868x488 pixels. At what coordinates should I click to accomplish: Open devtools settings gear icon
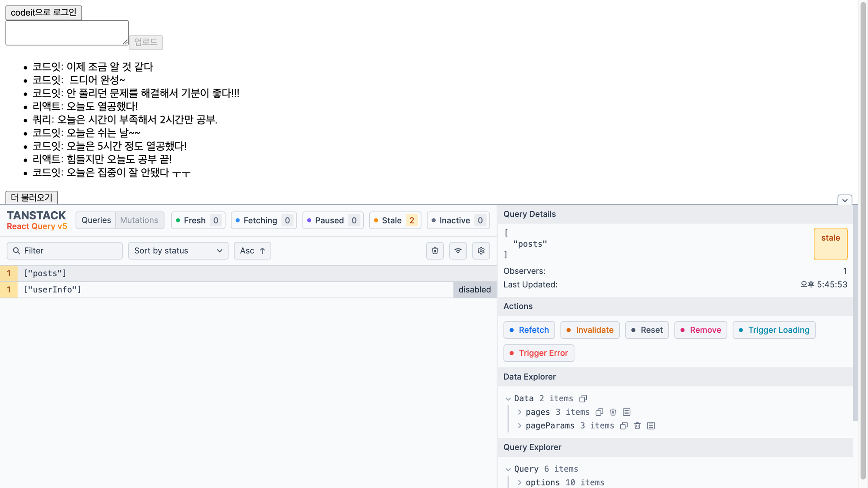click(x=481, y=251)
